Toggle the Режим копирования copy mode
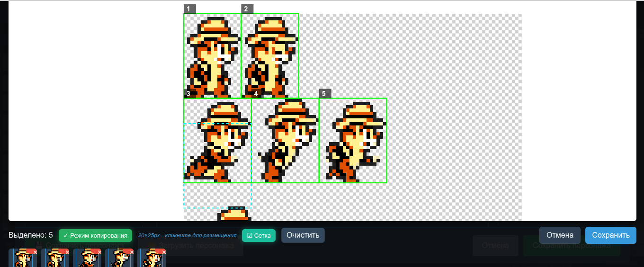Screen dimensions: 644x267 point(95,235)
